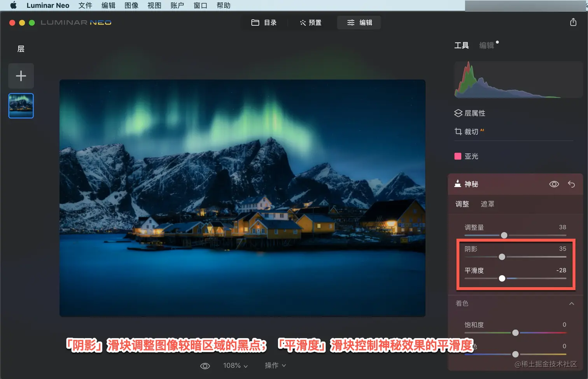Click the share export icon

[x=573, y=22]
